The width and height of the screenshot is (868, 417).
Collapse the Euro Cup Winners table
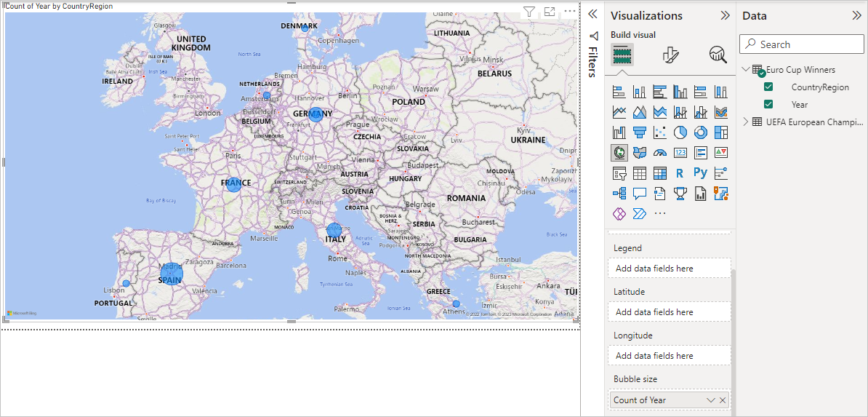click(x=746, y=70)
